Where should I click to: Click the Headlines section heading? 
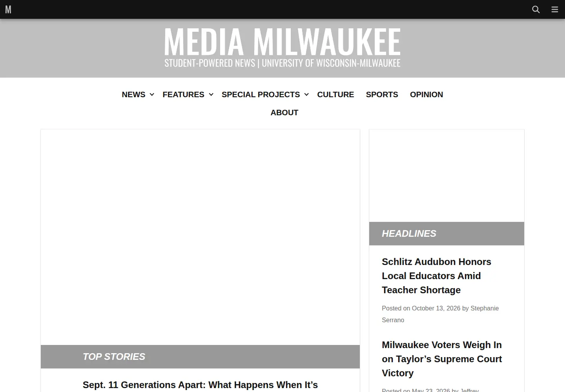409,234
